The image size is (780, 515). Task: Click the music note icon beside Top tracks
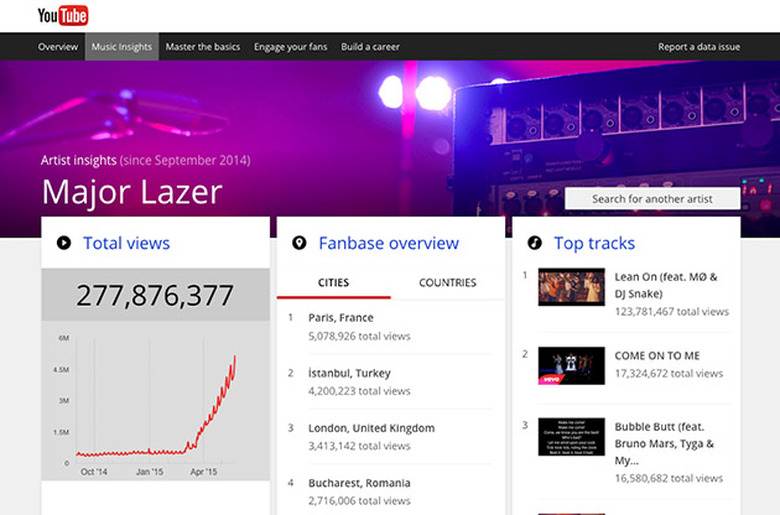534,243
